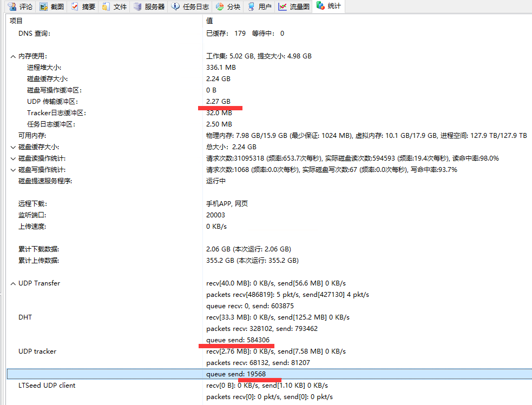Click the 用户 tab icon
Screen dimensions: 532x405
pyautogui.click(x=251, y=7)
